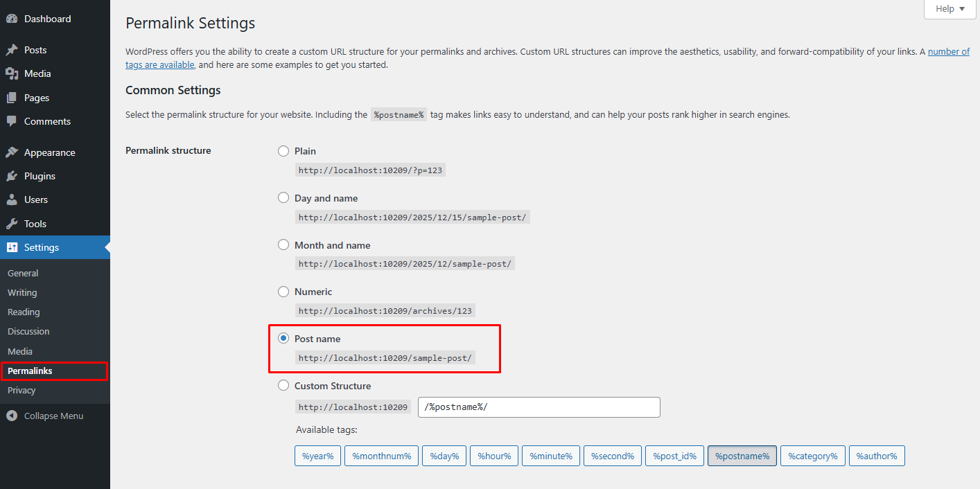980x489 pixels.
Task: Click the Appearance paintbrush icon
Action: [x=12, y=152]
